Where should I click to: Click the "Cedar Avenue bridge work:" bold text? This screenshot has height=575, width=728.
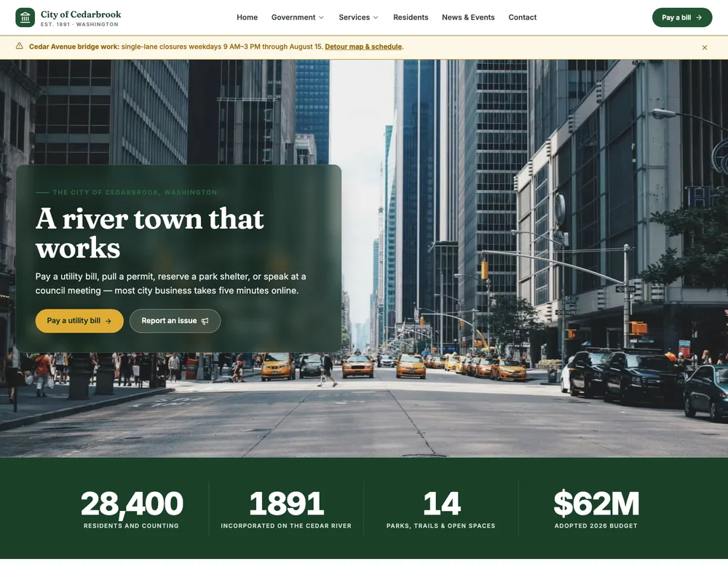pyautogui.click(x=74, y=47)
